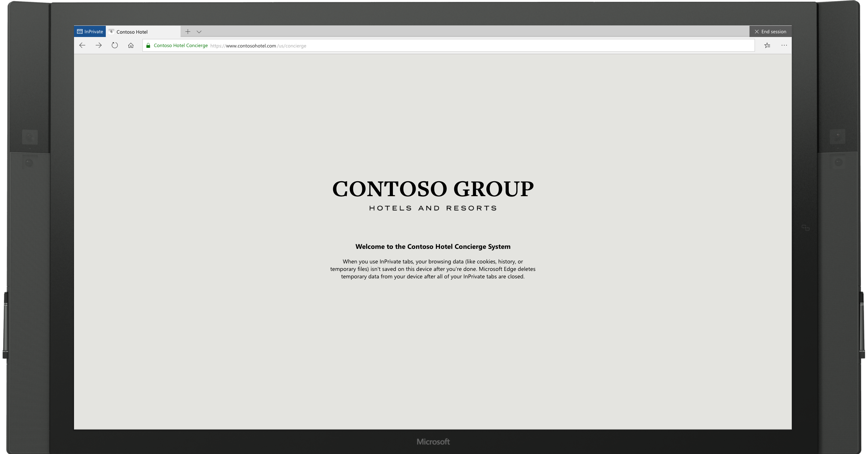Click the secure connection padlock icon
The width and height of the screenshot is (868, 454).
click(148, 45)
